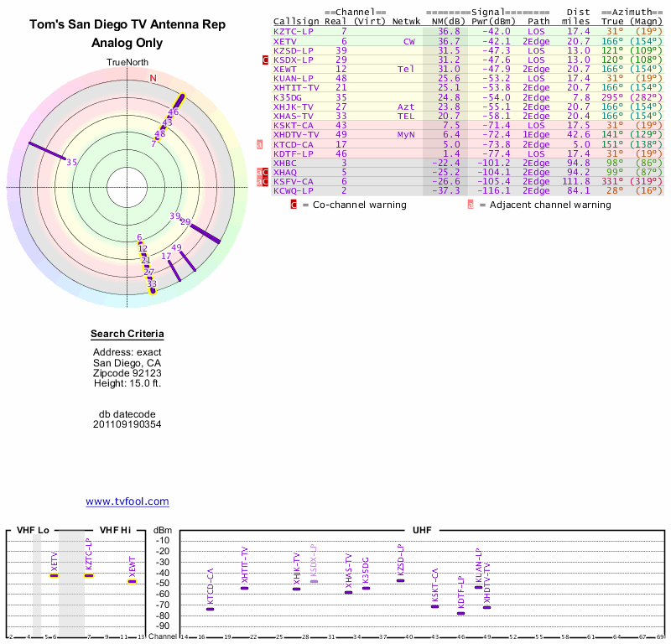
Task: Click the XHDTV-TV callsign entry
Action: (x=296, y=134)
